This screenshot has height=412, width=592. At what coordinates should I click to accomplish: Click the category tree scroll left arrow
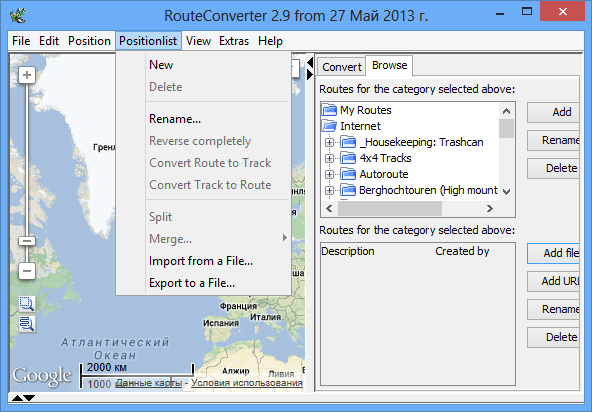(x=329, y=208)
